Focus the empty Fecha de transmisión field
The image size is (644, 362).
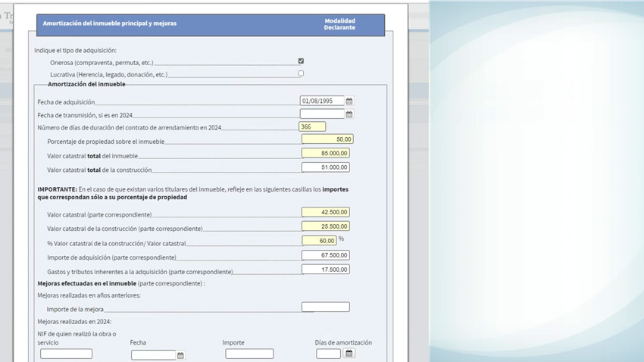coord(322,114)
